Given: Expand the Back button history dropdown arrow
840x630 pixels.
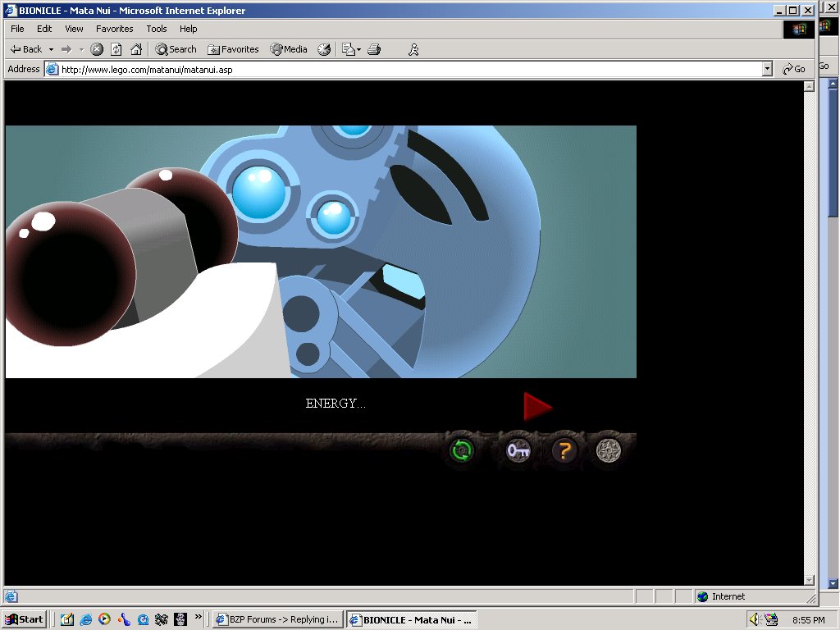Looking at the screenshot, I should 51,49.
